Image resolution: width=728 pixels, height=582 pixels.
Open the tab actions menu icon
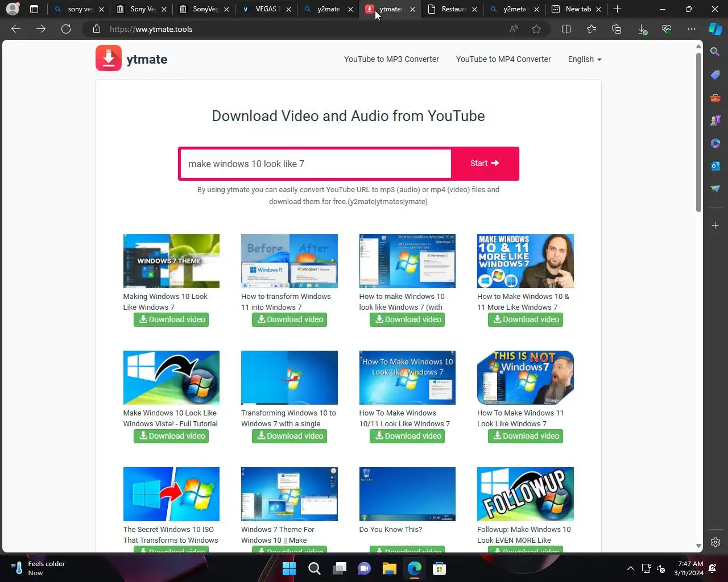click(34, 9)
